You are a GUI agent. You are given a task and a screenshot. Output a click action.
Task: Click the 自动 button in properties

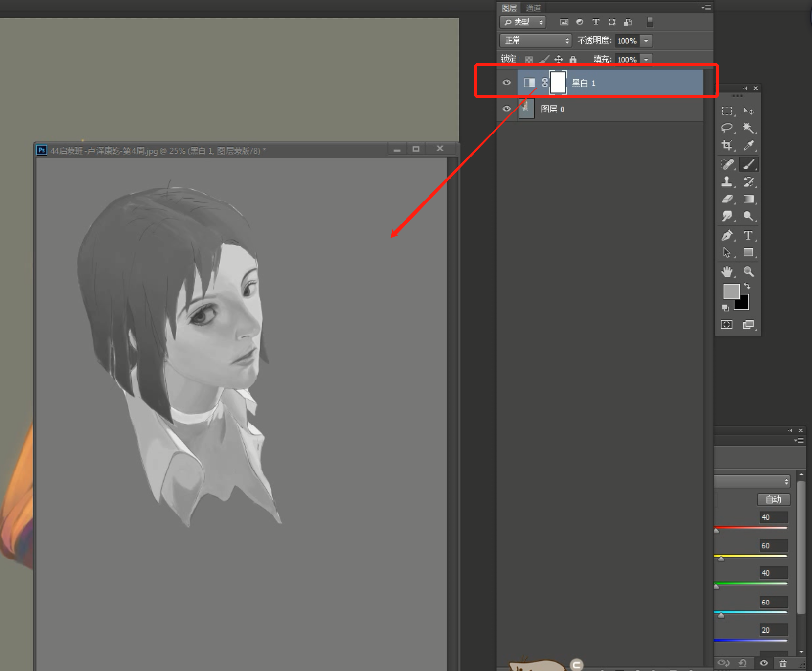774,499
